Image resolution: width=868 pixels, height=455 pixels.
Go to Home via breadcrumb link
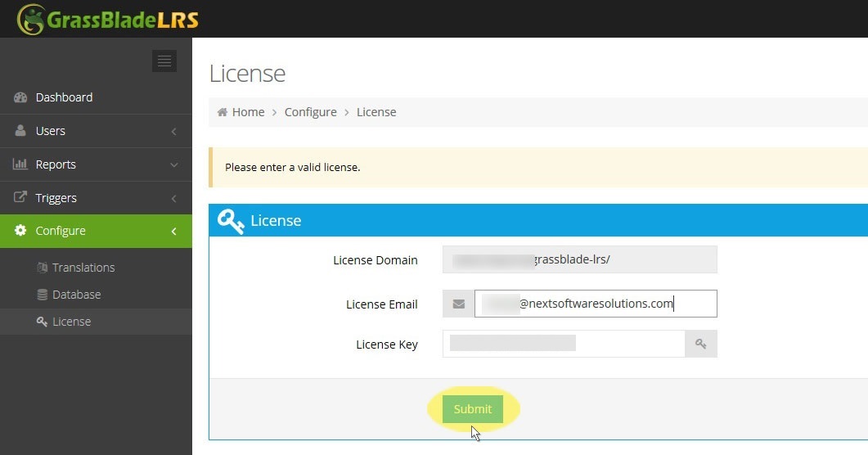pos(248,112)
